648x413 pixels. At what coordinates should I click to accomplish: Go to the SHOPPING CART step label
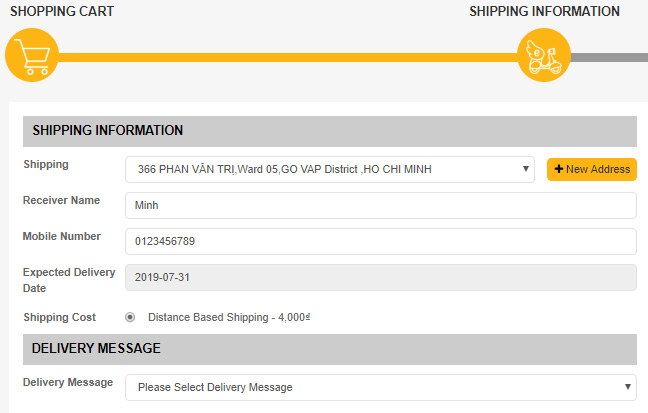coord(62,11)
